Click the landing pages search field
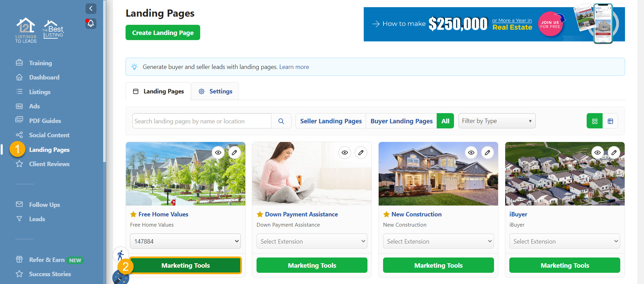 click(x=202, y=121)
